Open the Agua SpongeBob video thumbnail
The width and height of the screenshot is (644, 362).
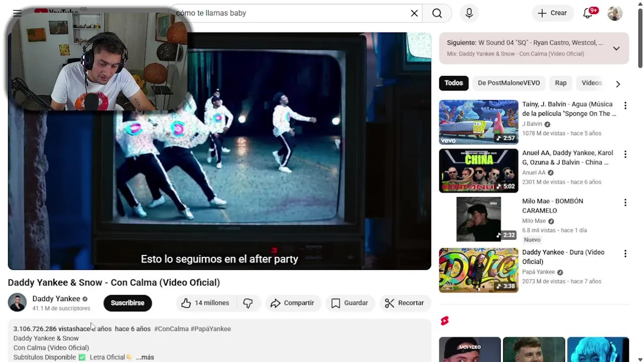pos(478,122)
